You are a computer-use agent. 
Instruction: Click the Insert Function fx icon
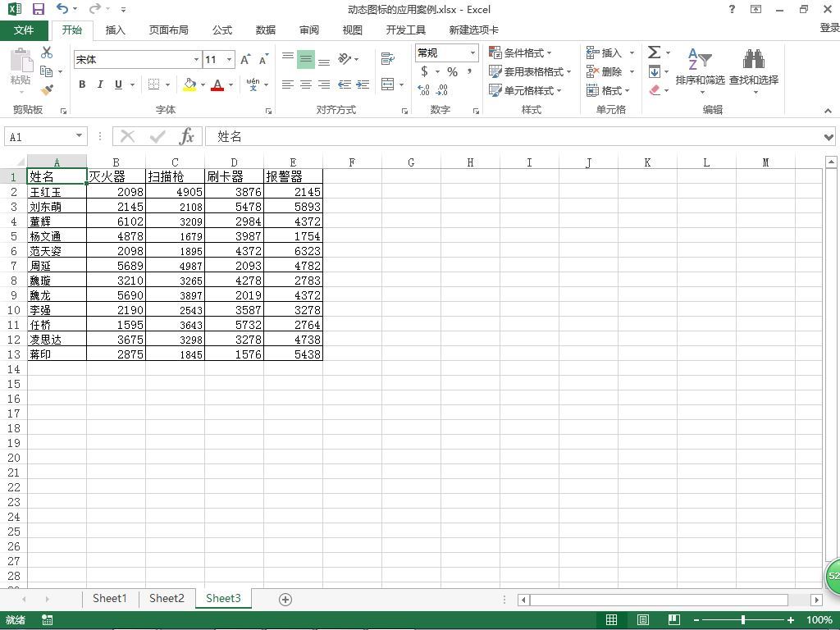[x=186, y=137]
